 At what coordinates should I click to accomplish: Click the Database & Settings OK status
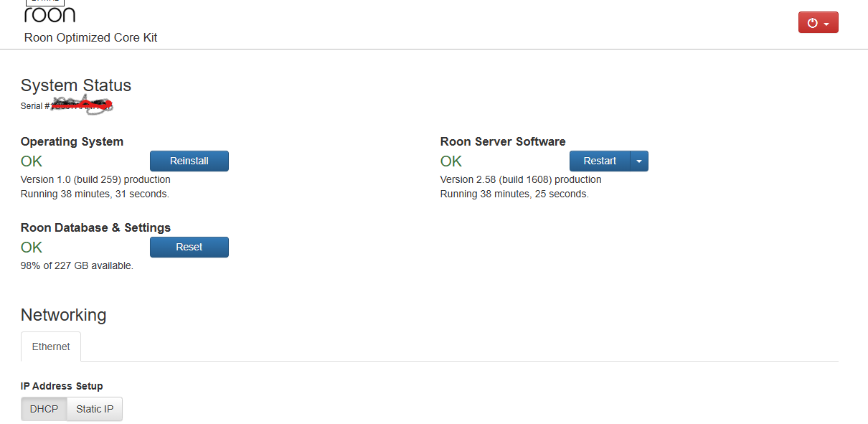pos(32,248)
